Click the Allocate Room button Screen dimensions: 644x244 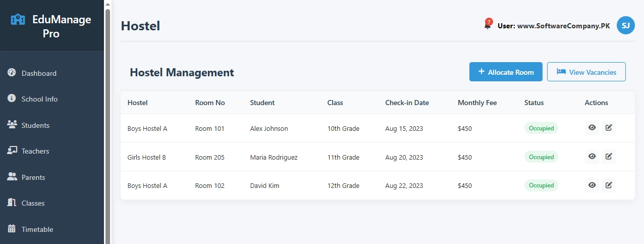(506, 72)
